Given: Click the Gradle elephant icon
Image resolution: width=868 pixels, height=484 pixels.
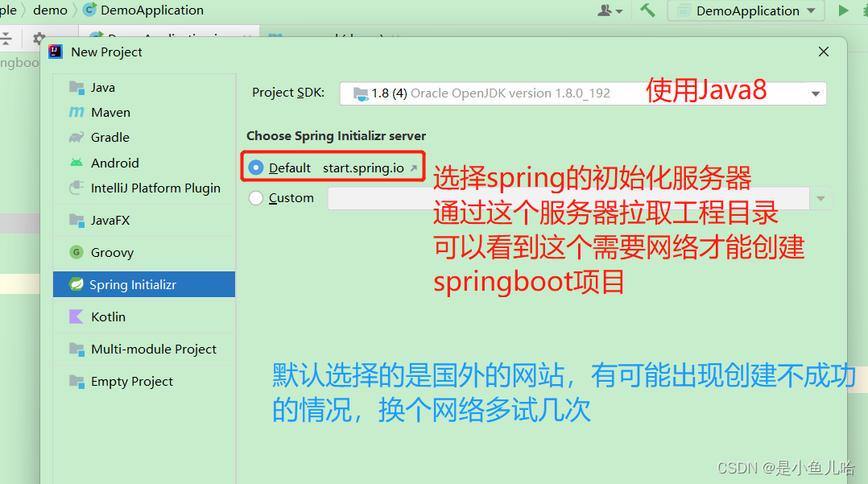Looking at the screenshot, I should click(x=76, y=138).
